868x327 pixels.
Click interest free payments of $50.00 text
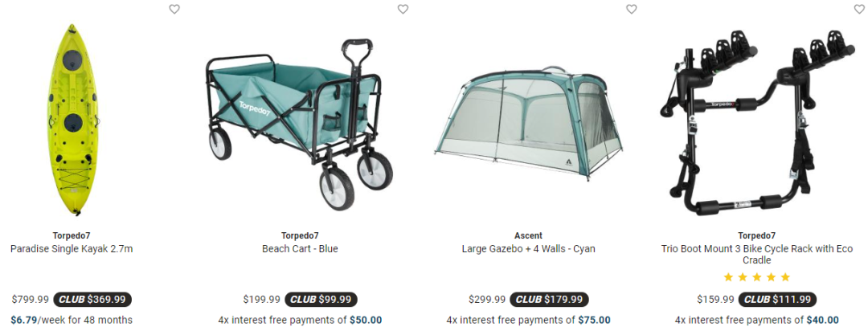click(x=300, y=320)
